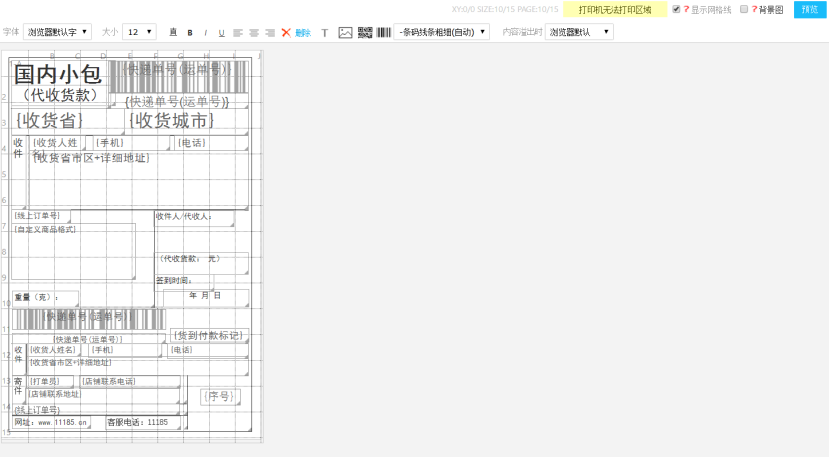Select the {收货省} field on the label
This screenshot has width=830, height=457.
pyautogui.click(x=49, y=121)
